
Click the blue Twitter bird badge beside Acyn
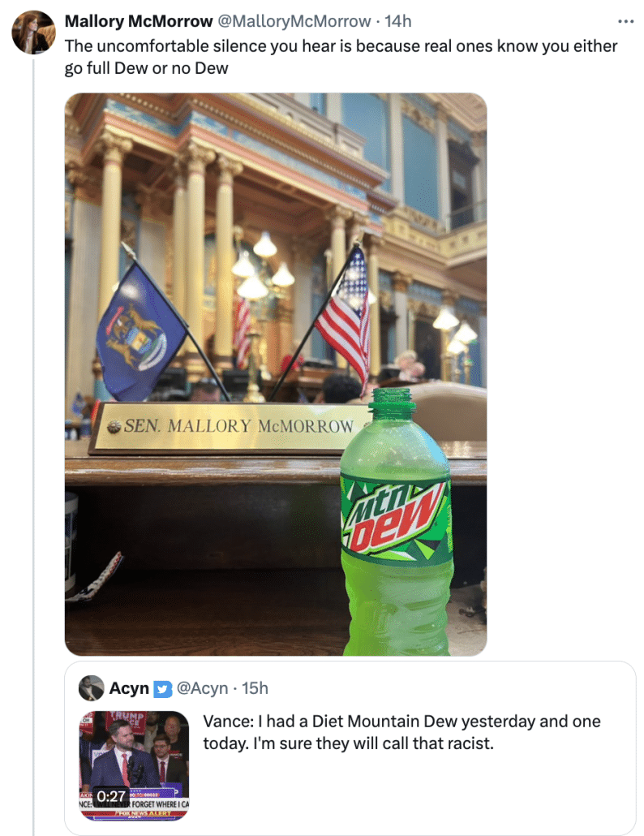(162, 689)
